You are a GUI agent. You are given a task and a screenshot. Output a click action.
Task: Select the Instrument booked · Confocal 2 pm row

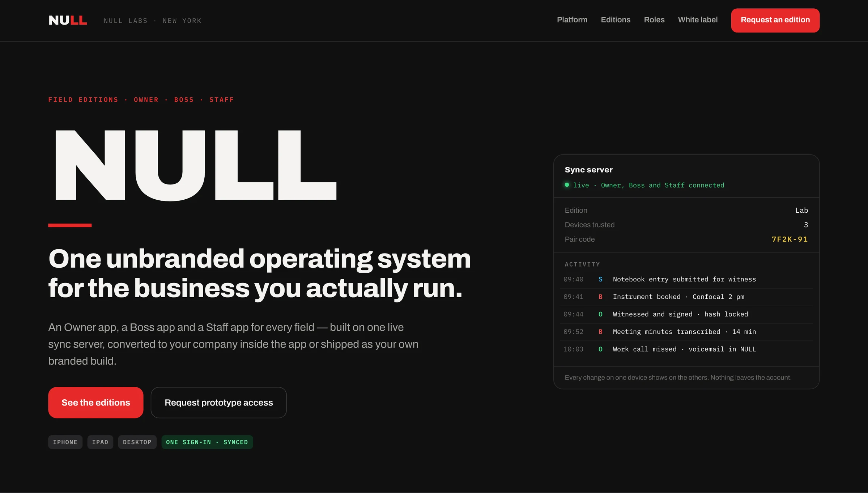686,297
